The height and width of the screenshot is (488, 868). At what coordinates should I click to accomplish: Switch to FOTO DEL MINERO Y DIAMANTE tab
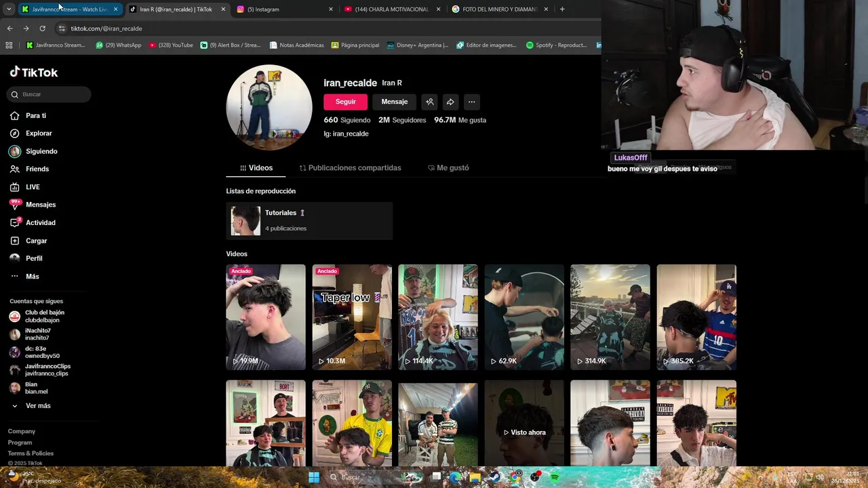pos(500,9)
